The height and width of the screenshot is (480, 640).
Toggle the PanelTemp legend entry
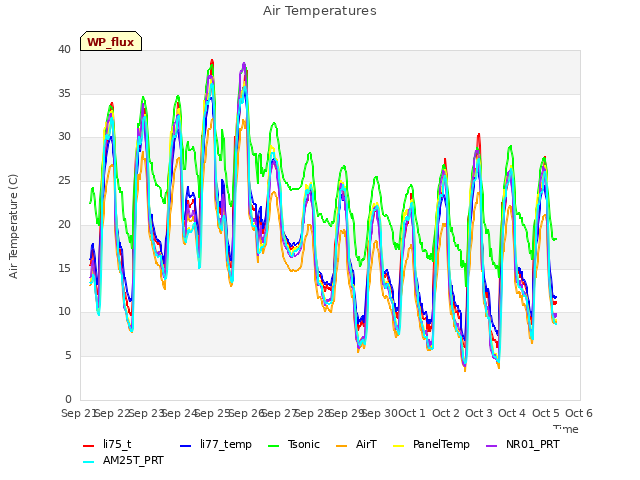tap(431, 444)
